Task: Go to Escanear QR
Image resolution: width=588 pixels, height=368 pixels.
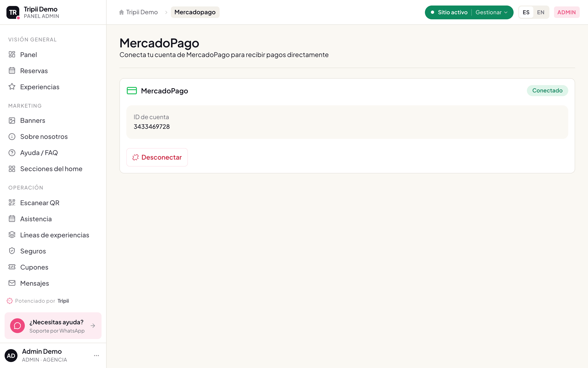Action: (53, 202)
